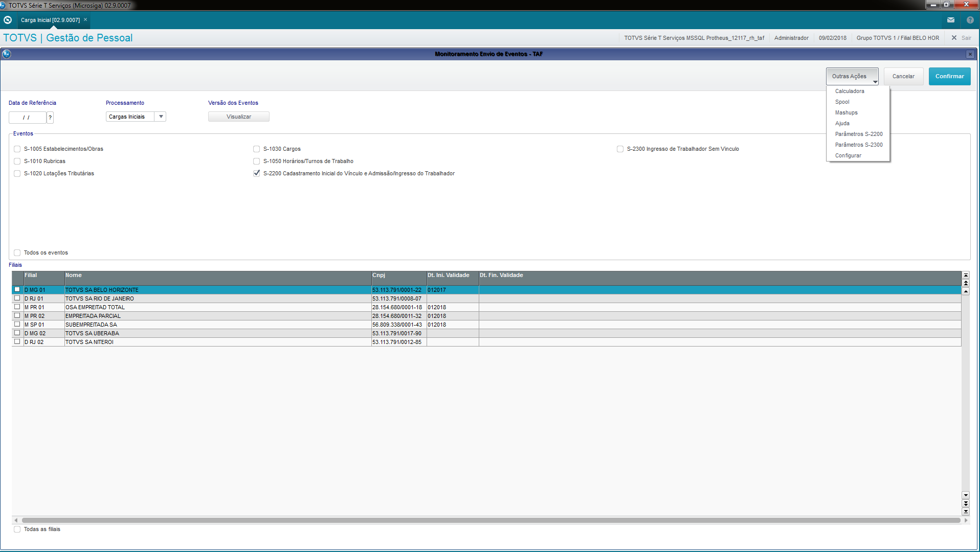Check the Todos os eventos checkbox
The height and width of the screenshot is (552, 980).
pos(17,253)
